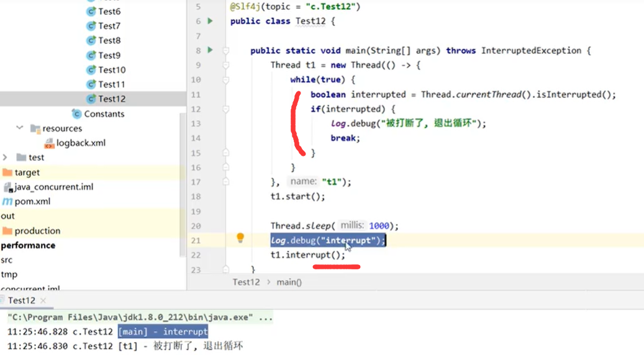Viewport: 644px width, 355px height.
Task: Close the Test12 run tab
Action: click(x=43, y=300)
